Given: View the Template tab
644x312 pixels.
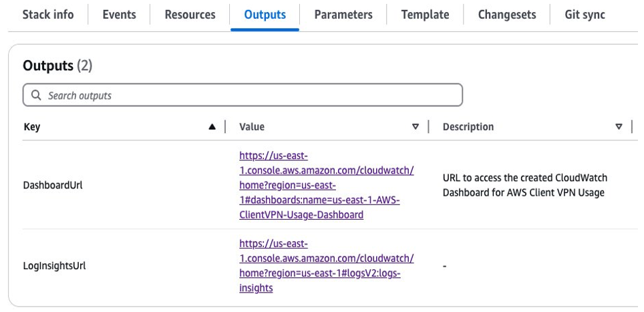Looking at the screenshot, I should click(x=425, y=15).
